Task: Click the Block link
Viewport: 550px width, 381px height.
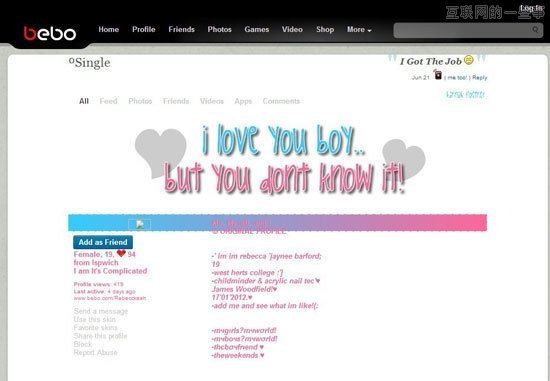Action: (83, 344)
